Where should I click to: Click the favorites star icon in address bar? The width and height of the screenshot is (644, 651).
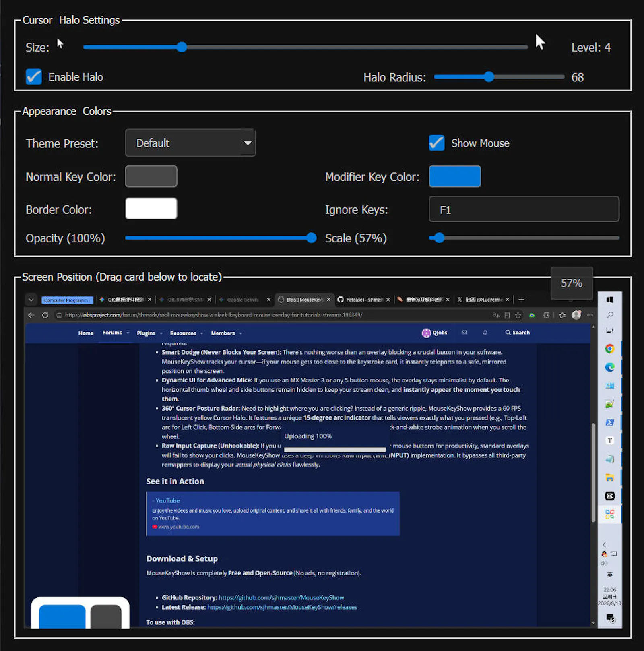518,315
